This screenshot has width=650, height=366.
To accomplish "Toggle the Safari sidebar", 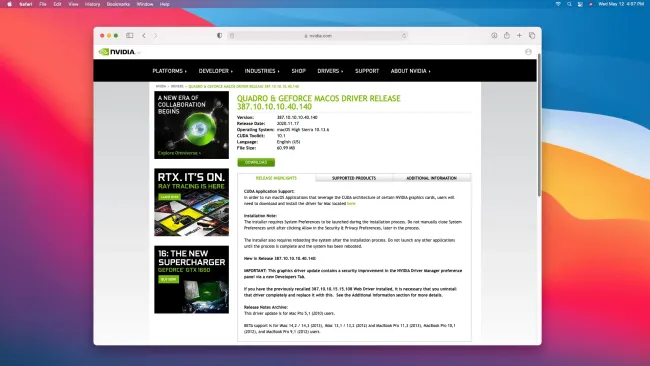I will pos(130,36).
